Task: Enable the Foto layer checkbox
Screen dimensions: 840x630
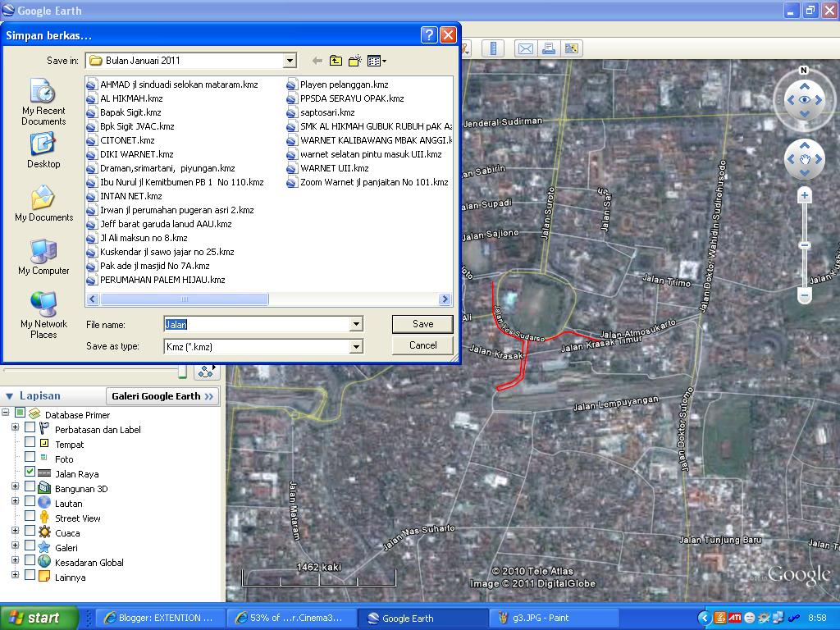Action: (x=30, y=457)
